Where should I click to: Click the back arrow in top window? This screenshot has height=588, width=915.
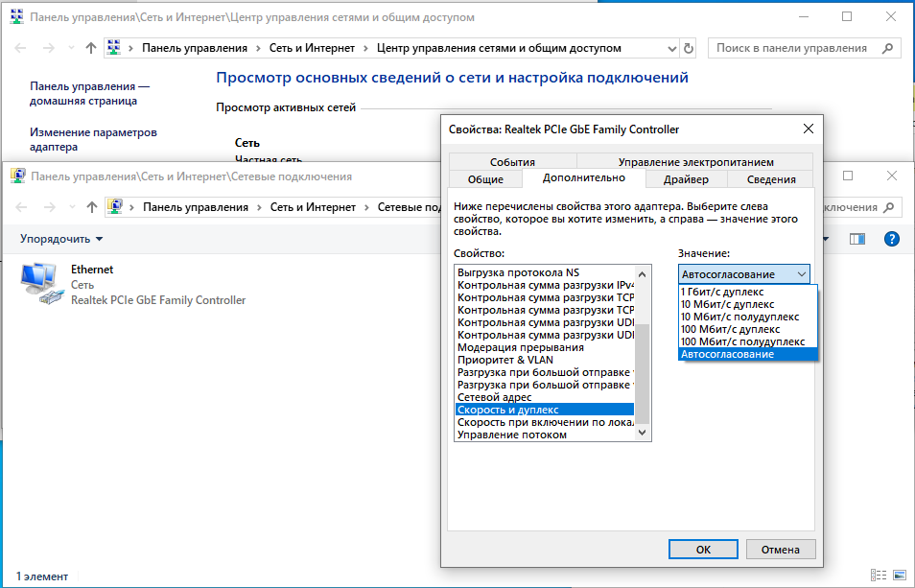pyautogui.click(x=21, y=48)
